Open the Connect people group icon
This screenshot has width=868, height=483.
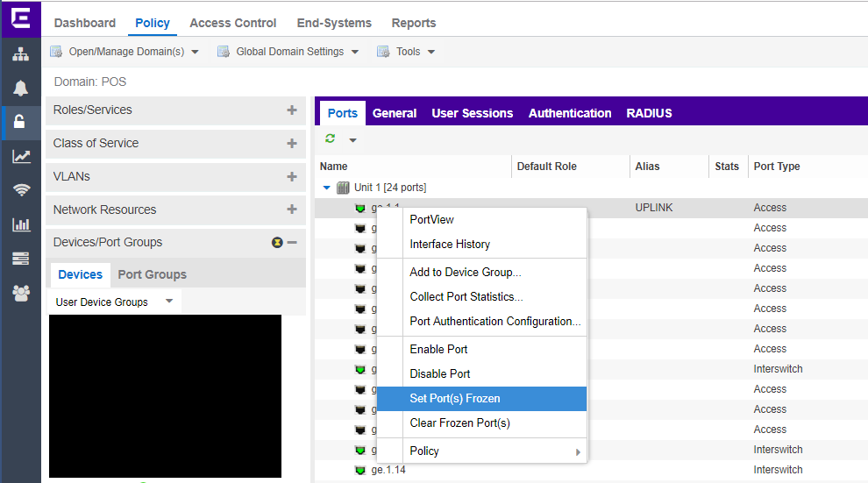click(x=20, y=293)
